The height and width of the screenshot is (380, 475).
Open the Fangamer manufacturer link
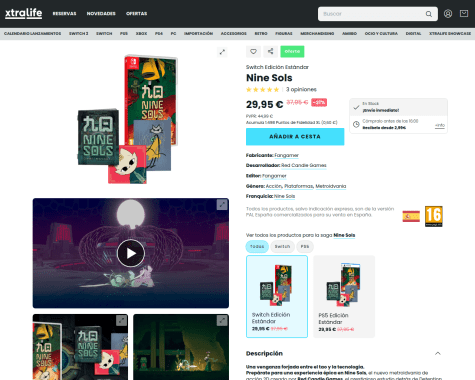click(x=286, y=155)
